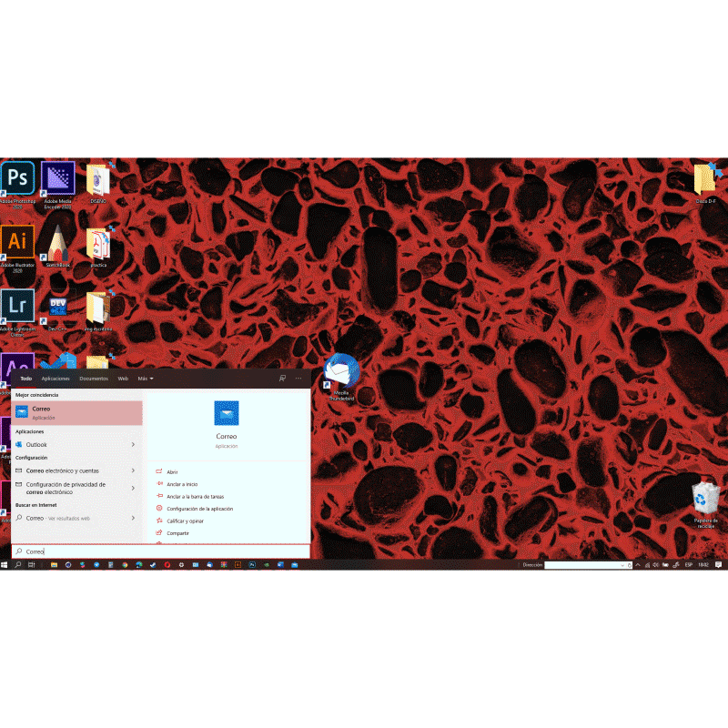728x728 pixels.
Task: Open Steam from the taskbar
Action: pyautogui.click(x=152, y=565)
